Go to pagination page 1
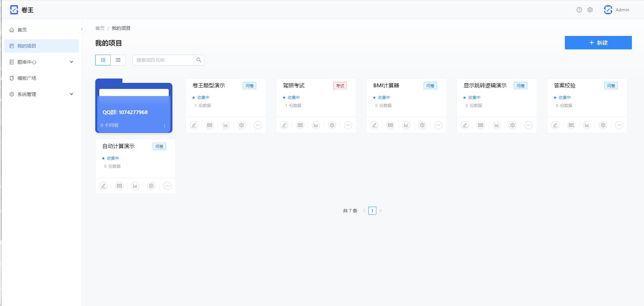The width and height of the screenshot is (644, 306). coord(372,211)
